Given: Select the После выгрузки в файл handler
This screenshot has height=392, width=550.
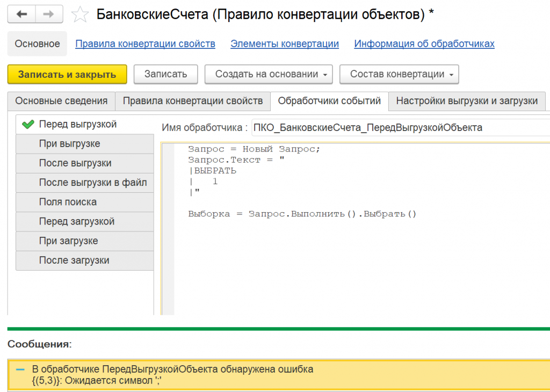Looking at the screenshot, I should click(x=84, y=183).
